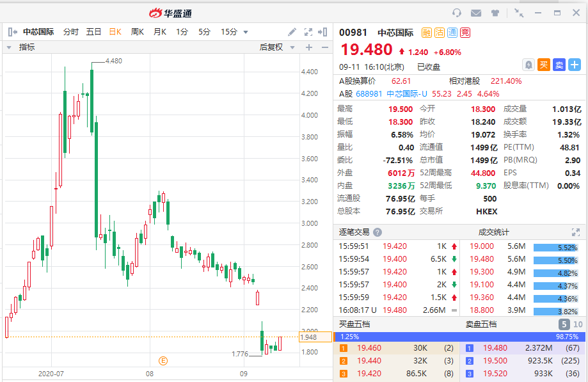Click the 3.82% volume bar at 18.800

(x=556, y=311)
